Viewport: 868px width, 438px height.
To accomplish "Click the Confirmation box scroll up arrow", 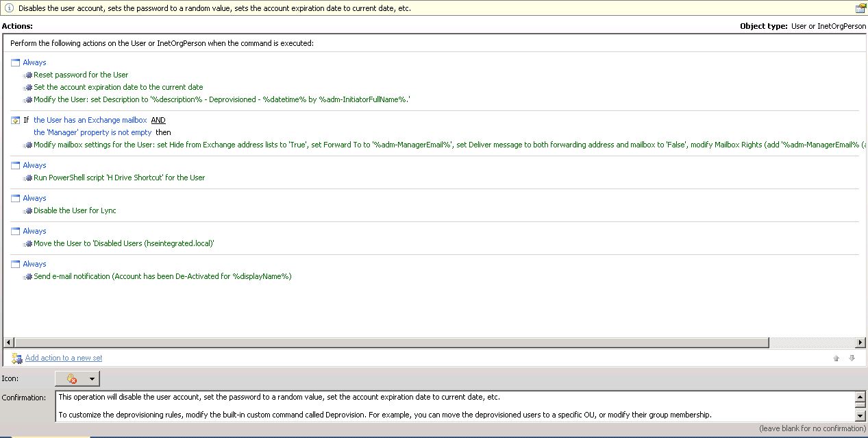I will coord(860,397).
